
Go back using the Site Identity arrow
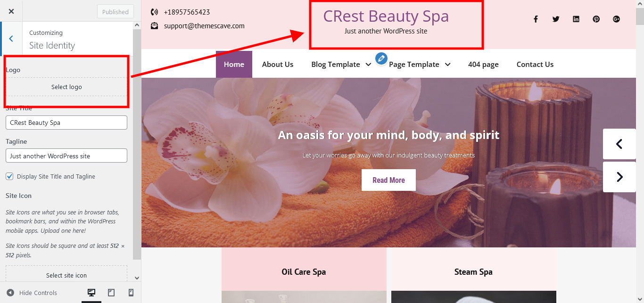point(11,39)
